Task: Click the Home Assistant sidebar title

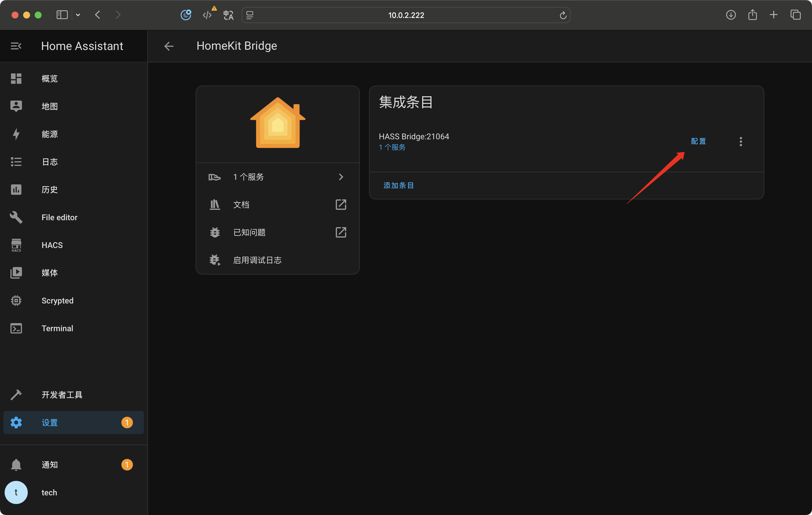Action: point(82,46)
